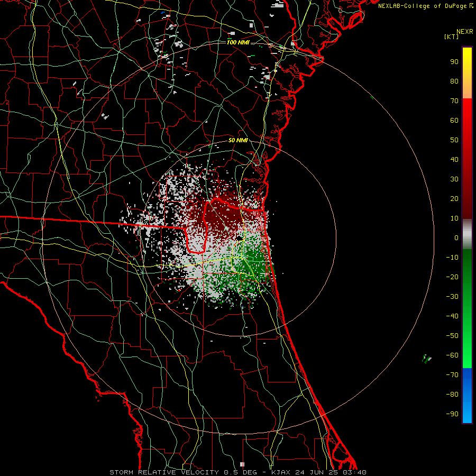Click the positive 80 scale value

pyautogui.click(x=454, y=81)
